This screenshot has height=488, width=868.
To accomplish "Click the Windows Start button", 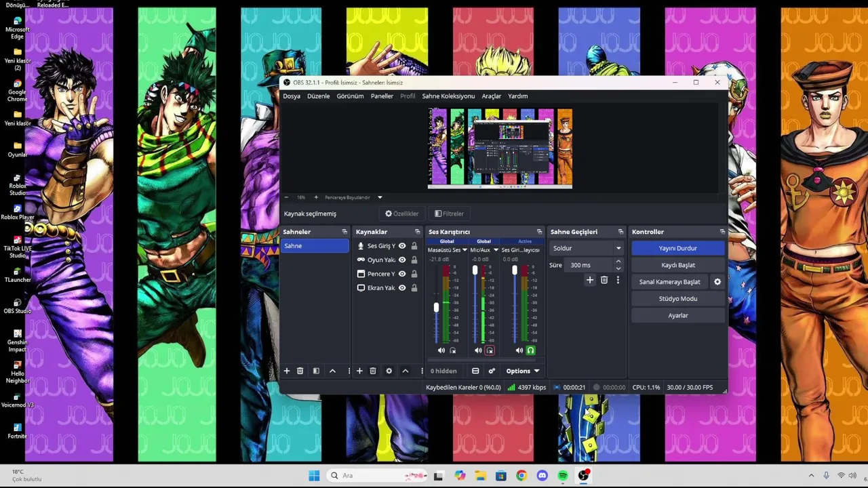I will (314, 476).
